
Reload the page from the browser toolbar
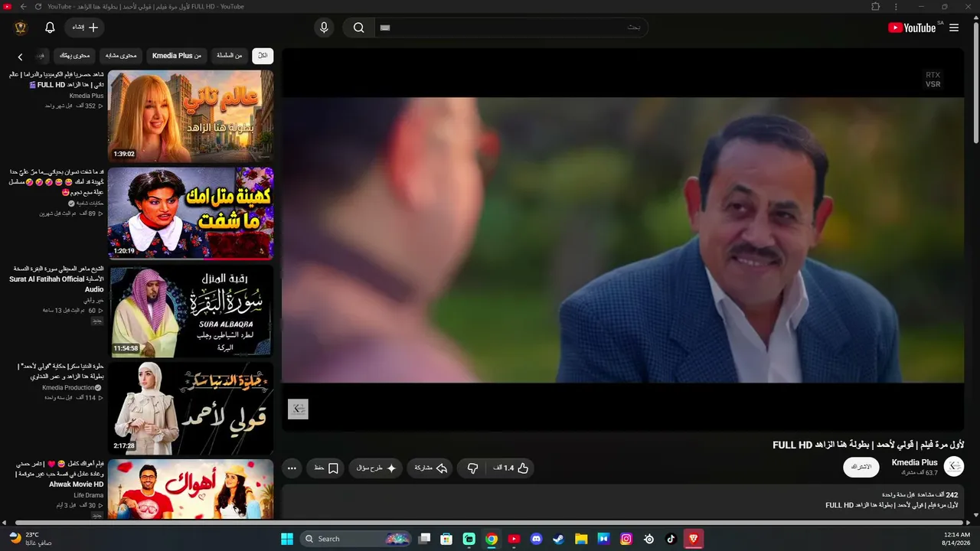[x=38, y=6]
